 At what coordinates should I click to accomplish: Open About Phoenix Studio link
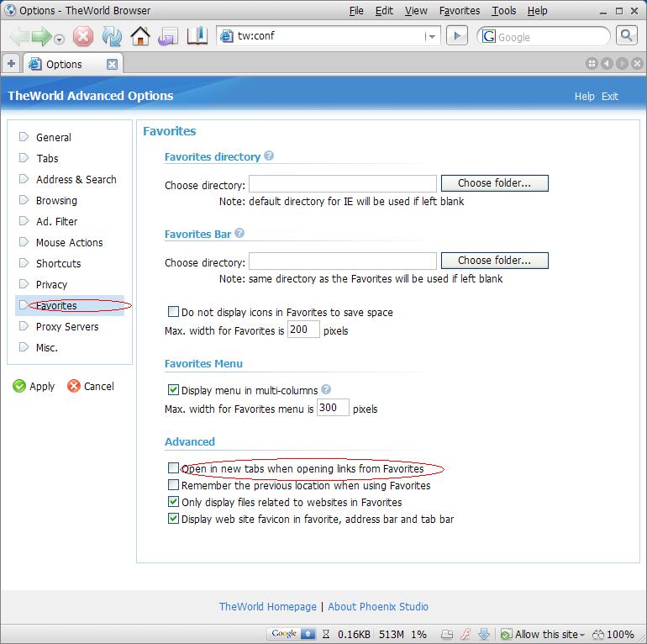tap(378, 606)
